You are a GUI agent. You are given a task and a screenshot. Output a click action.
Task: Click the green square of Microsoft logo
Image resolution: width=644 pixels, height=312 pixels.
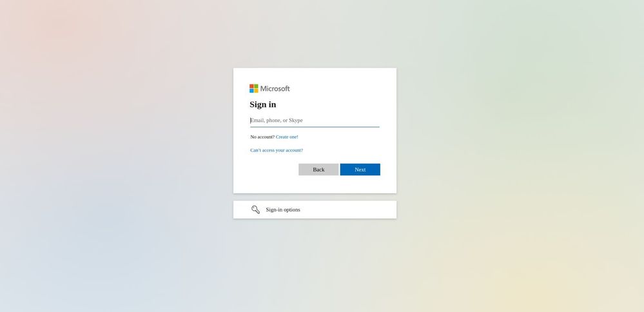coord(257,86)
